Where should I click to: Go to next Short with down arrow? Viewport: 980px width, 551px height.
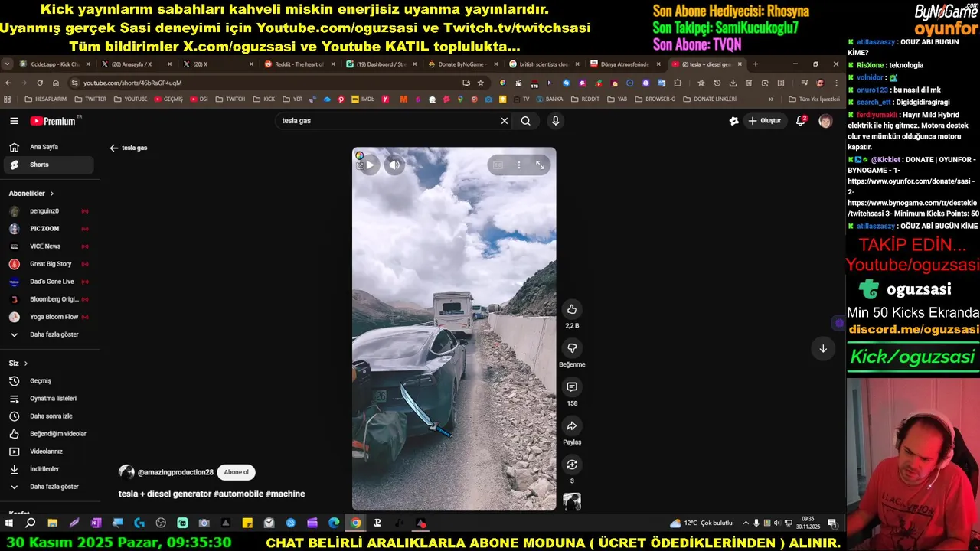tap(823, 348)
